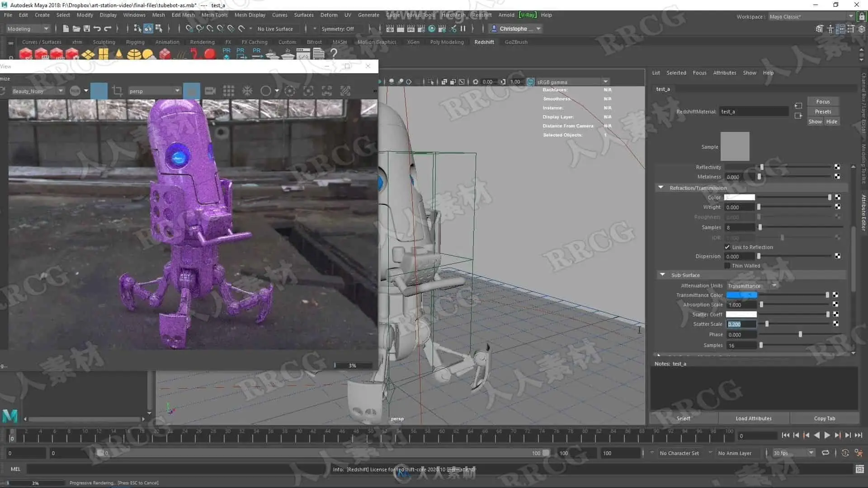
Task: Switch to the Rendering shelf tab
Action: (202, 42)
